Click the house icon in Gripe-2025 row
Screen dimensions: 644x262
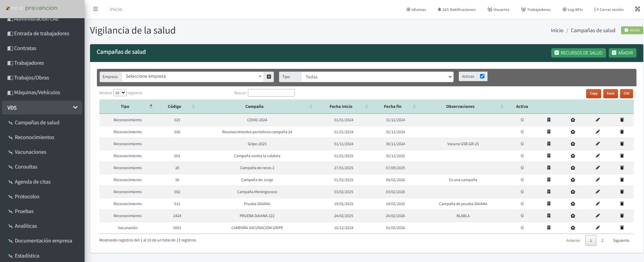pyautogui.click(x=573, y=144)
